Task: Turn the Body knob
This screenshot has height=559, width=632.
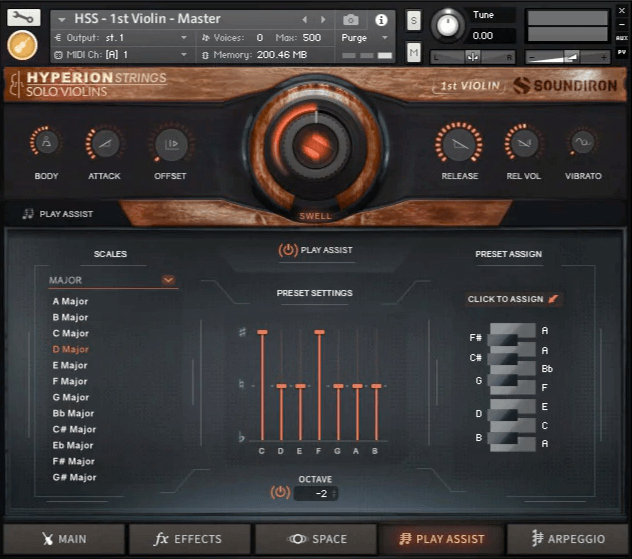Action: pyautogui.click(x=46, y=142)
